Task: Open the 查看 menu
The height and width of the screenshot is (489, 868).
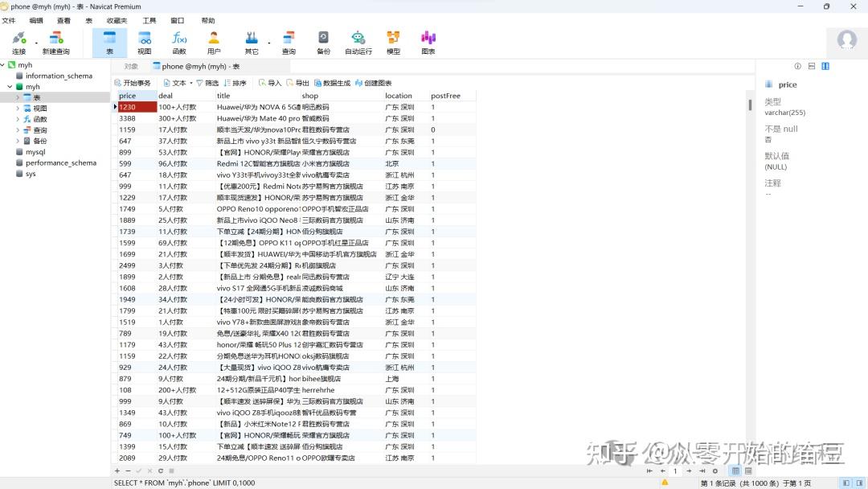Action: 63,20
